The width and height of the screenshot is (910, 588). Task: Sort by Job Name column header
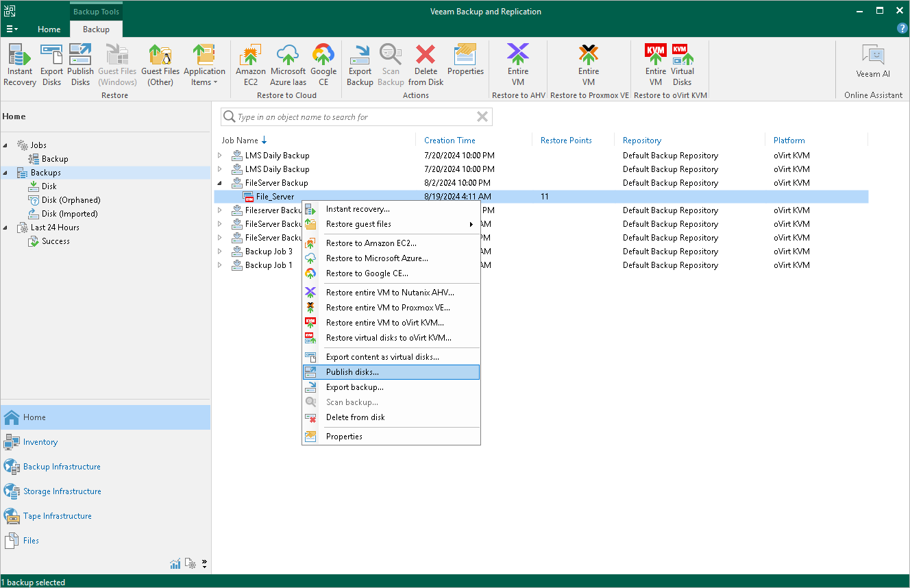240,140
